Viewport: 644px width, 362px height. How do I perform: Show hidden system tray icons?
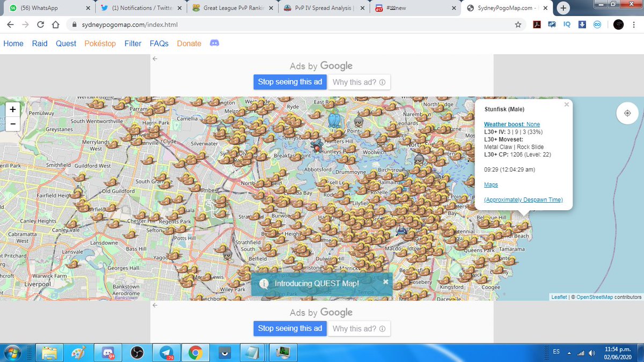click(569, 353)
